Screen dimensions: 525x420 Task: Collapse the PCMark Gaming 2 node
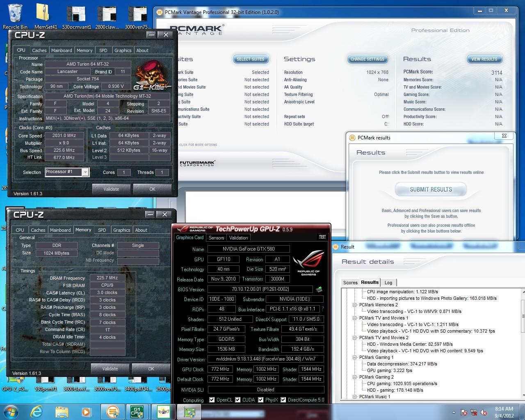click(355, 377)
